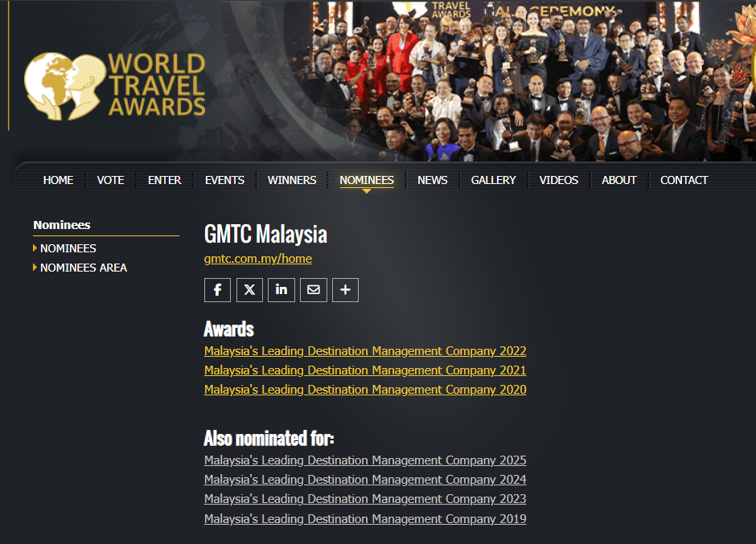The height and width of the screenshot is (544, 756).
Task: Open the 2020 Leading Destination Management Company award
Action: point(365,390)
